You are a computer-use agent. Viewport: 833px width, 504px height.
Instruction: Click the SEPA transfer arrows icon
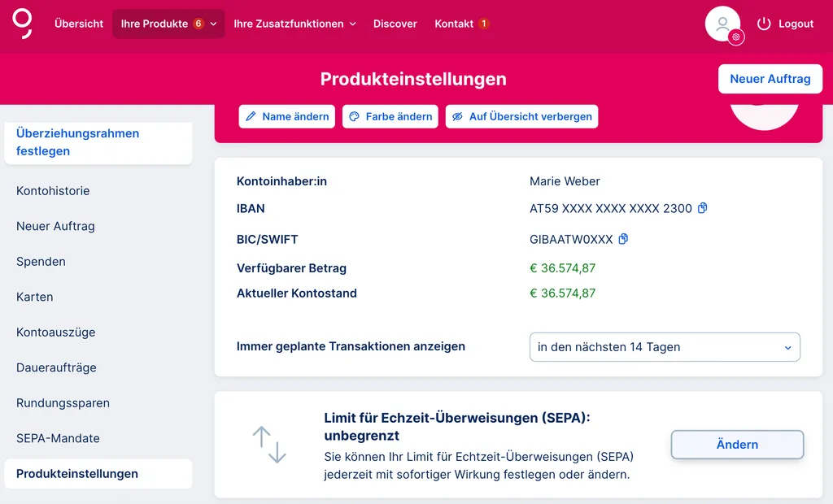click(269, 445)
